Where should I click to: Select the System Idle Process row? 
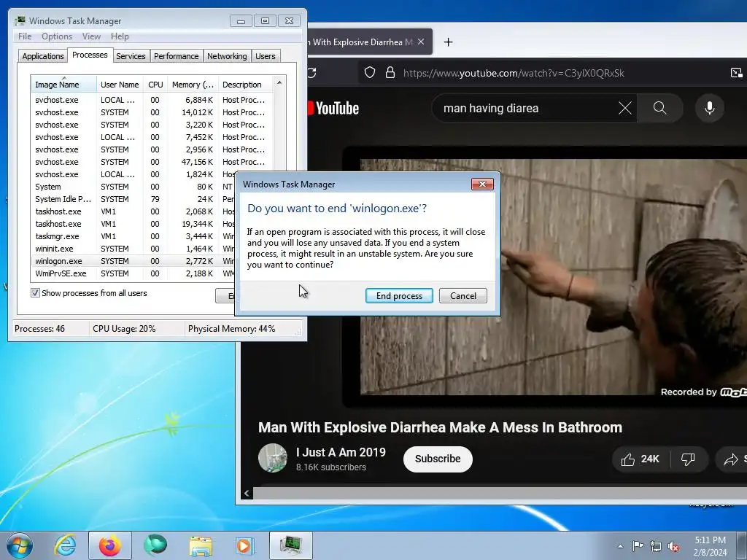coord(133,199)
